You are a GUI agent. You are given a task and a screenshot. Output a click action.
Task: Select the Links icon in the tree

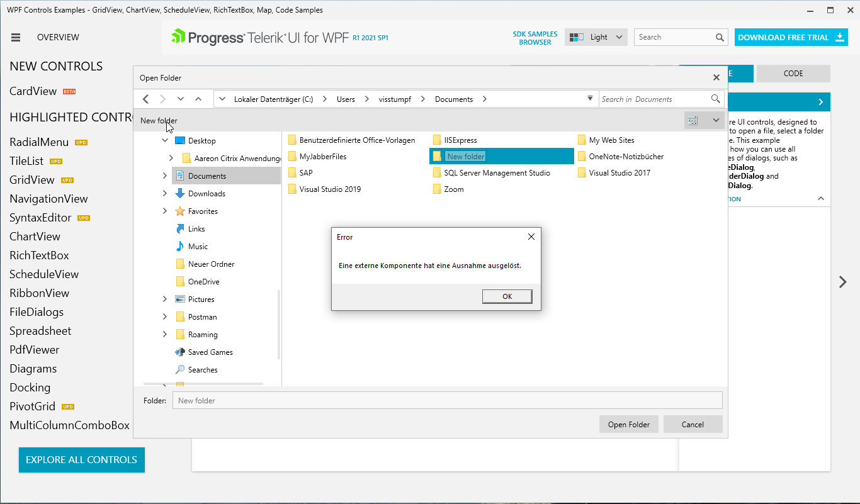180,229
